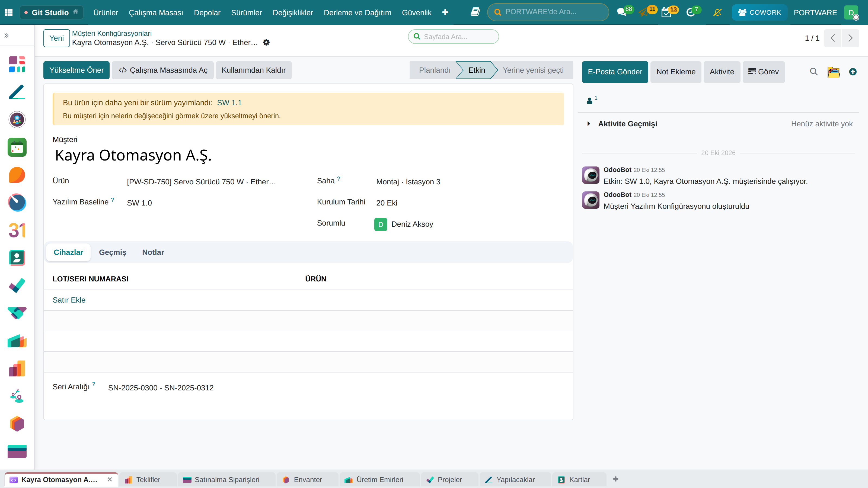Open the green calendar app in sidebar
Image resolution: width=868 pixels, height=488 pixels.
pyautogui.click(x=17, y=147)
